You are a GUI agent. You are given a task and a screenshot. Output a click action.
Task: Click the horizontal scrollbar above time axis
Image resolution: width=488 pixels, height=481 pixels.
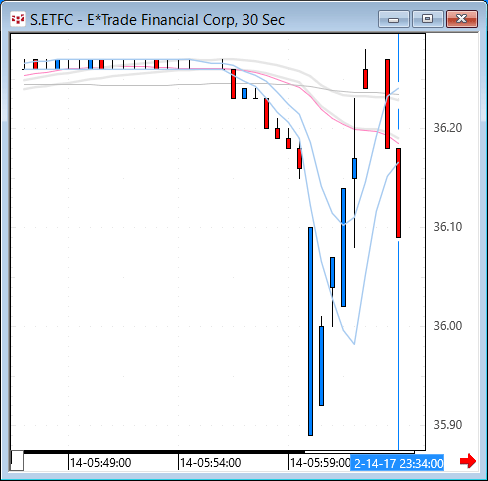219,452
